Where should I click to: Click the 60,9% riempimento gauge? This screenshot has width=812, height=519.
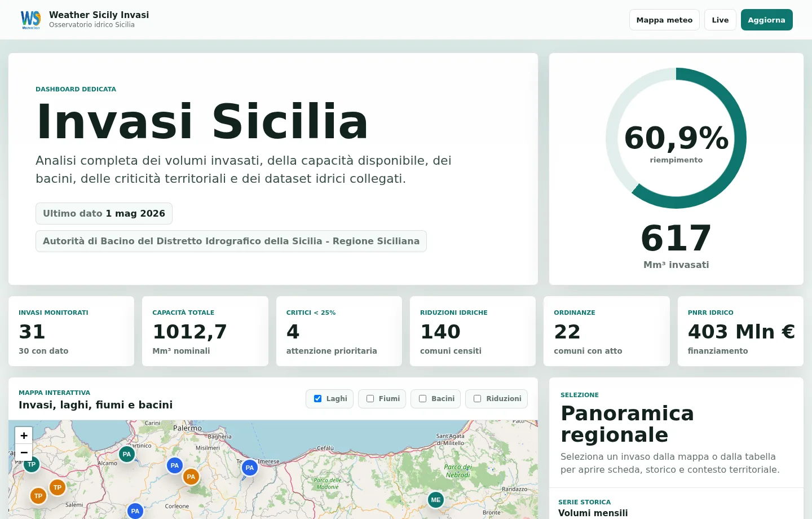pos(676,138)
